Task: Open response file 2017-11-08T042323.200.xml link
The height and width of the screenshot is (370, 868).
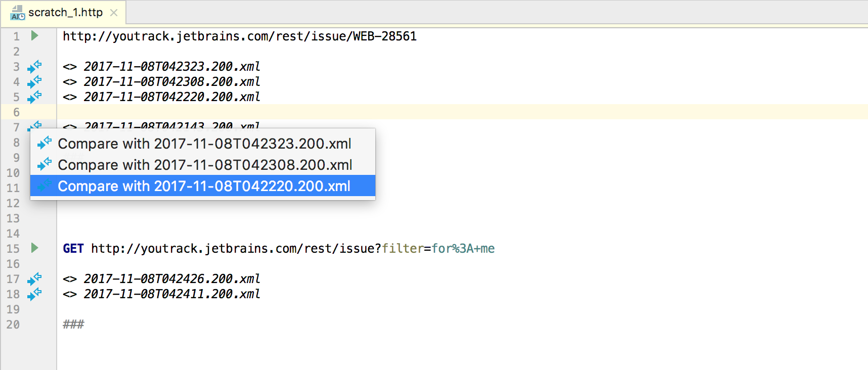Action: click(172, 66)
